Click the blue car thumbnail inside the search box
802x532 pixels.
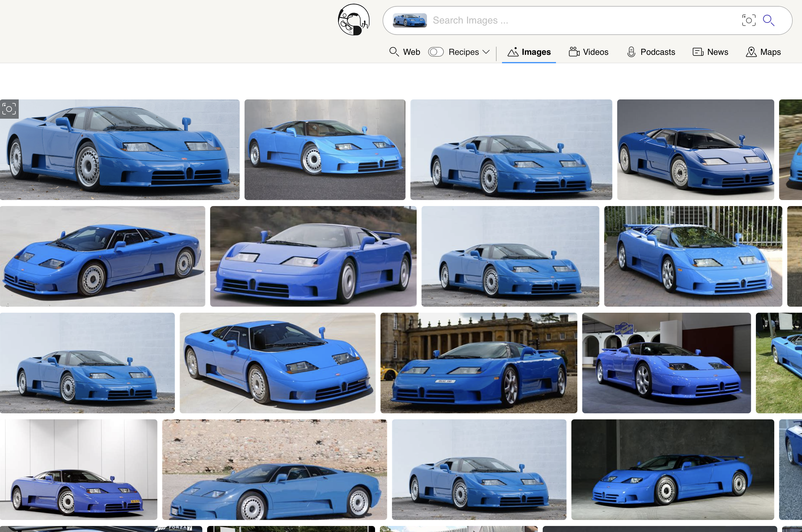click(409, 20)
